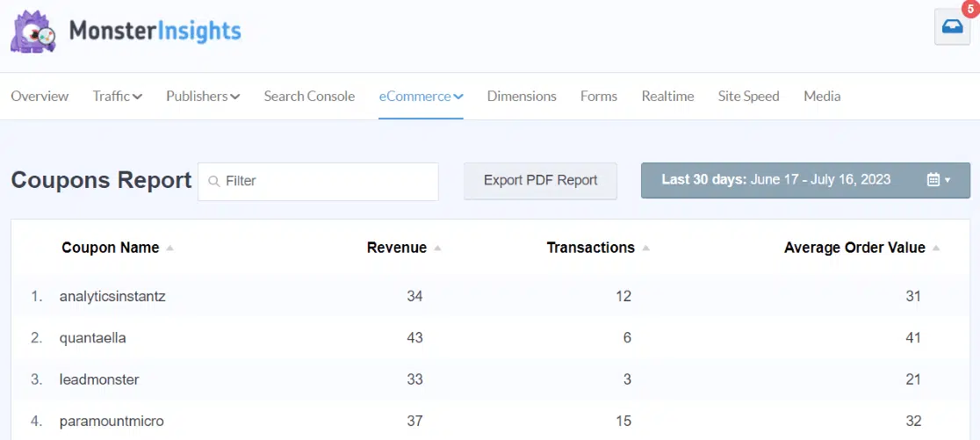Sort by Transactions arrow icon

pos(645,249)
